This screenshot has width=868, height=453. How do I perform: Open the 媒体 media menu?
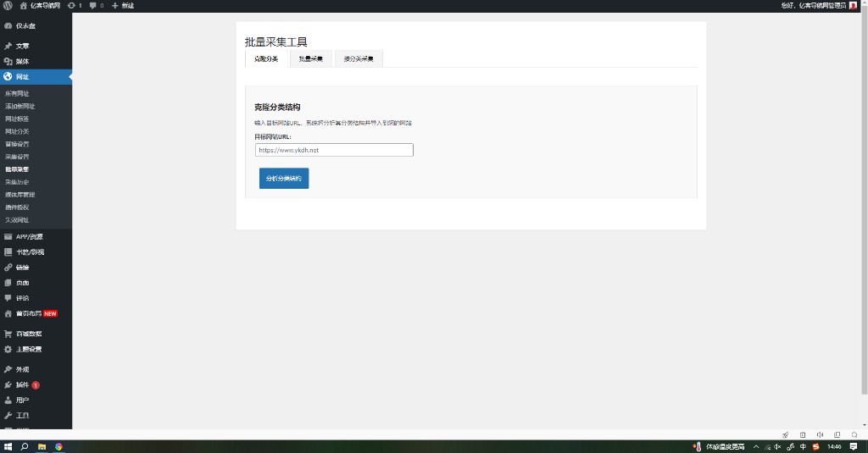pos(22,61)
